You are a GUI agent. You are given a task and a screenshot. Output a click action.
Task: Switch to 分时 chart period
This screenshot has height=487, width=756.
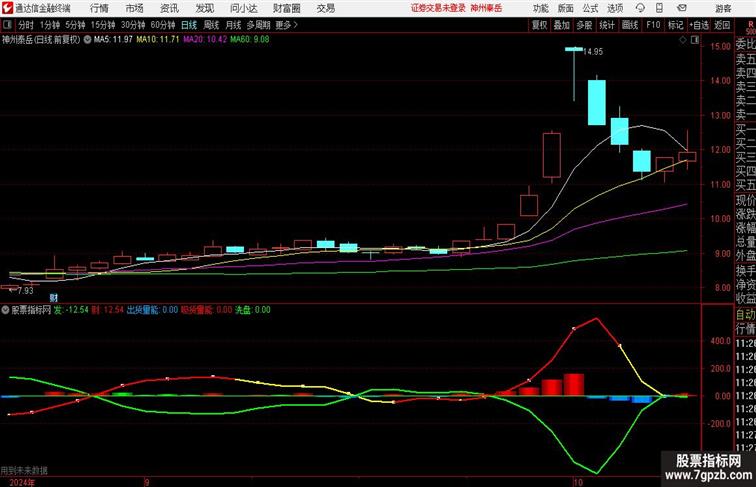pyautogui.click(x=26, y=25)
